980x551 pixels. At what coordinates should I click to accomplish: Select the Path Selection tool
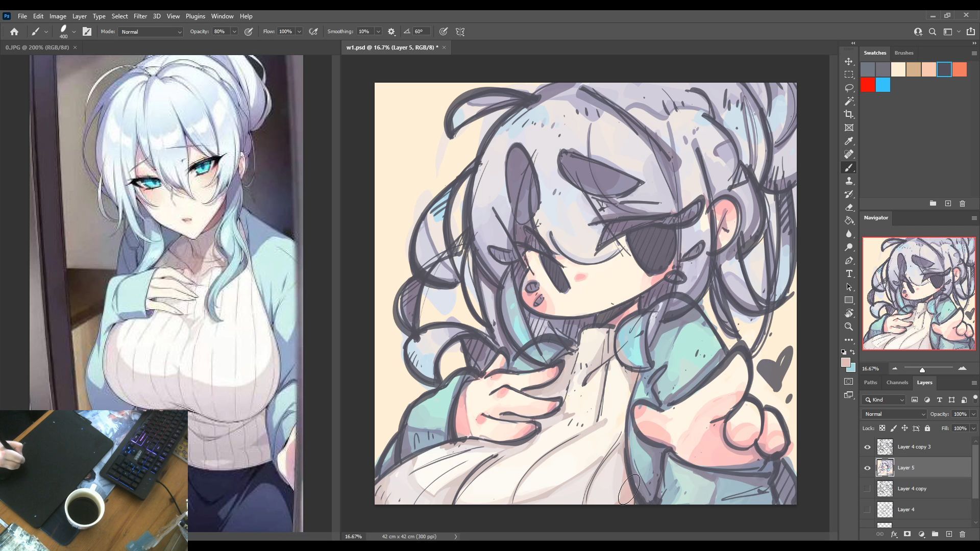pyautogui.click(x=849, y=287)
